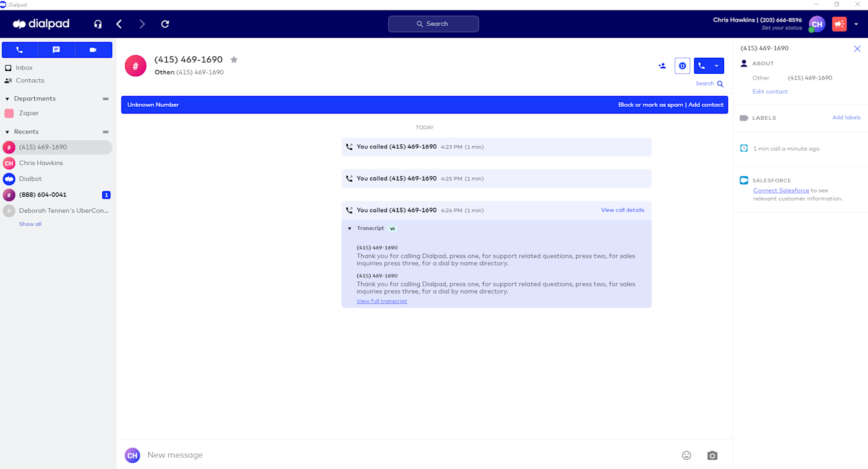Click 'View full transcript'
The height and width of the screenshot is (469, 868).
(382, 301)
